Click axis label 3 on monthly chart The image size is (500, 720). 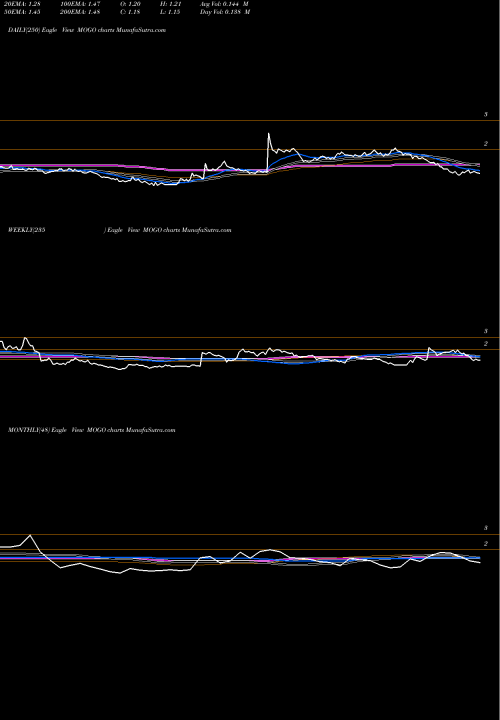485,528
